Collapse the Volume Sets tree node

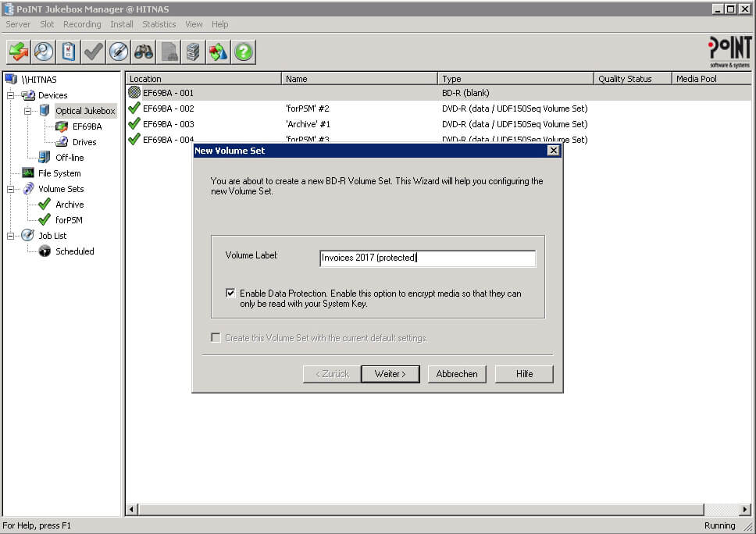[x=11, y=189]
